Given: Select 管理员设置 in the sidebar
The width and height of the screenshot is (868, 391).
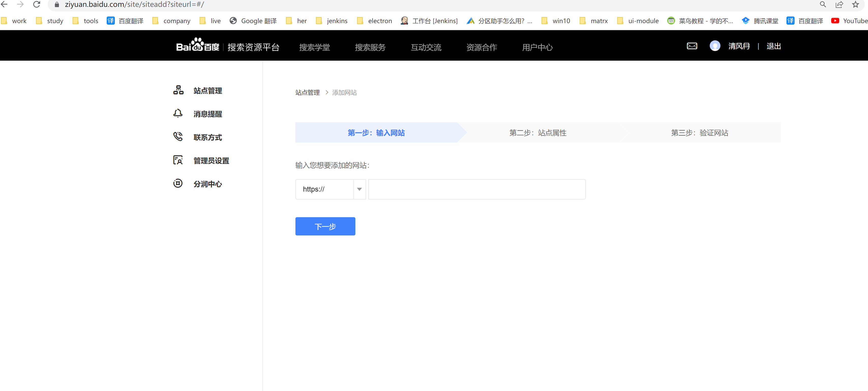Looking at the screenshot, I should pyautogui.click(x=201, y=161).
